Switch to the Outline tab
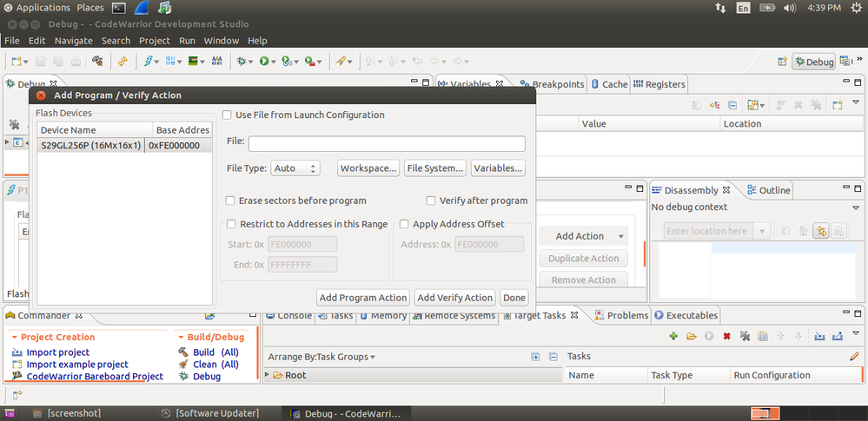The width and height of the screenshot is (868, 421). (769, 190)
